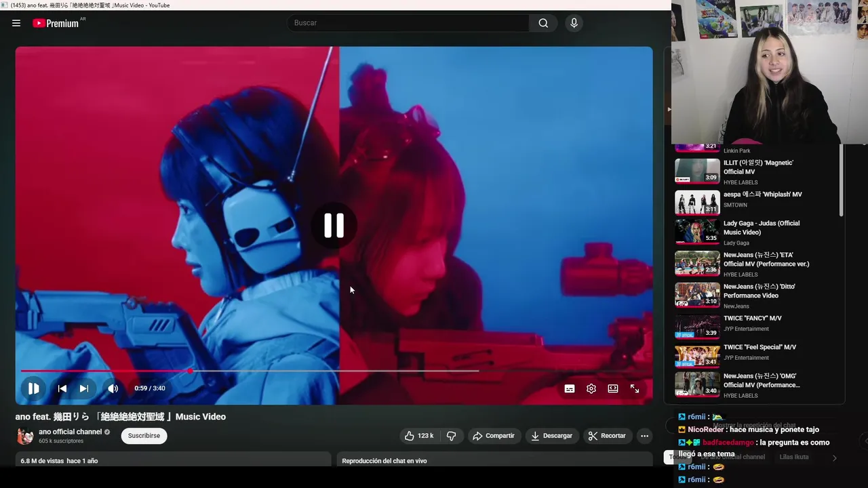Like the video (123 k)
Screen dimensions: 868x488
tap(419, 436)
